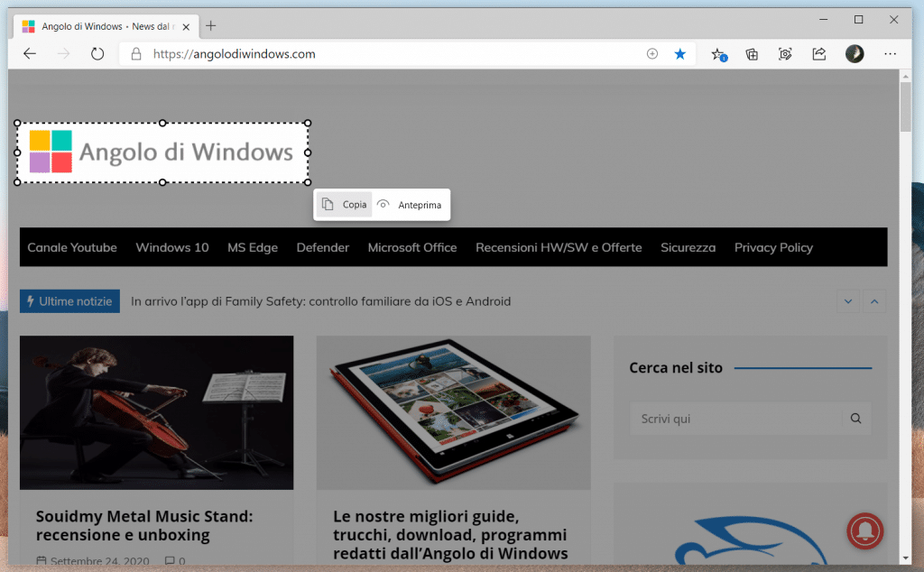Viewport: 924px width, 572px height.
Task: Open the Souidmy Metal Music Stand article
Action: point(143,525)
